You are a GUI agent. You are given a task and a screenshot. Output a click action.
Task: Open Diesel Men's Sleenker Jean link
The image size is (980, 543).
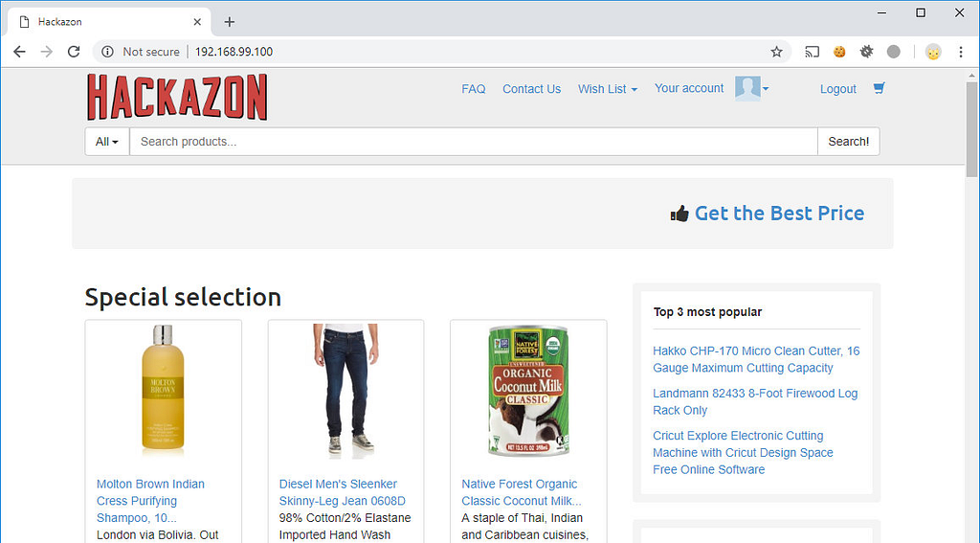click(x=342, y=492)
